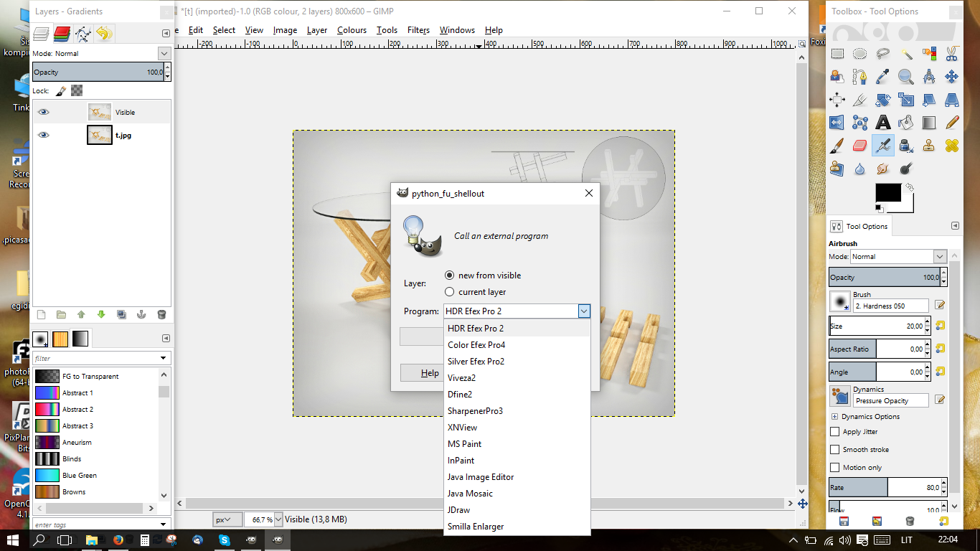Click the delete layer trash icon

(x=161, y=314)
